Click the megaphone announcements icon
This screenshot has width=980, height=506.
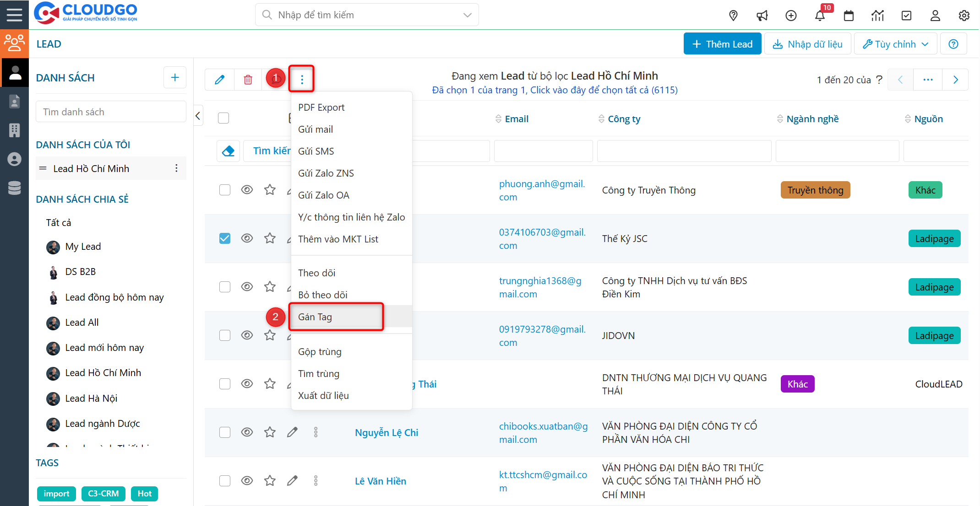point(762,16)
